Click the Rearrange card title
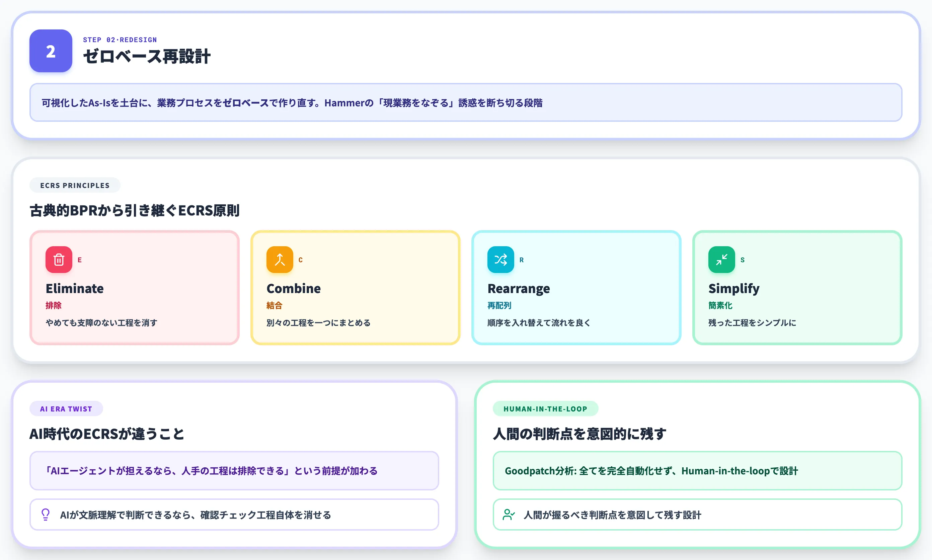Screen dimensions: 932x560 tap(519, 289)
